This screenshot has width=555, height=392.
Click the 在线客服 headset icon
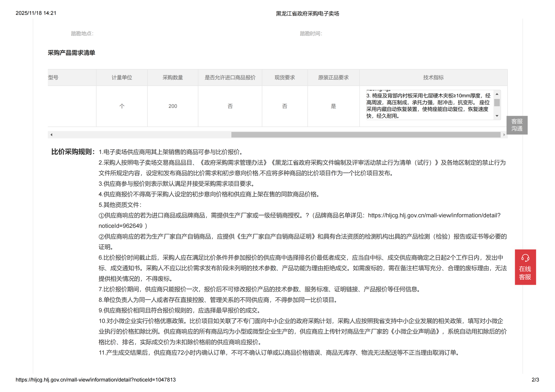pyautogui.click(x=525, y=258)
